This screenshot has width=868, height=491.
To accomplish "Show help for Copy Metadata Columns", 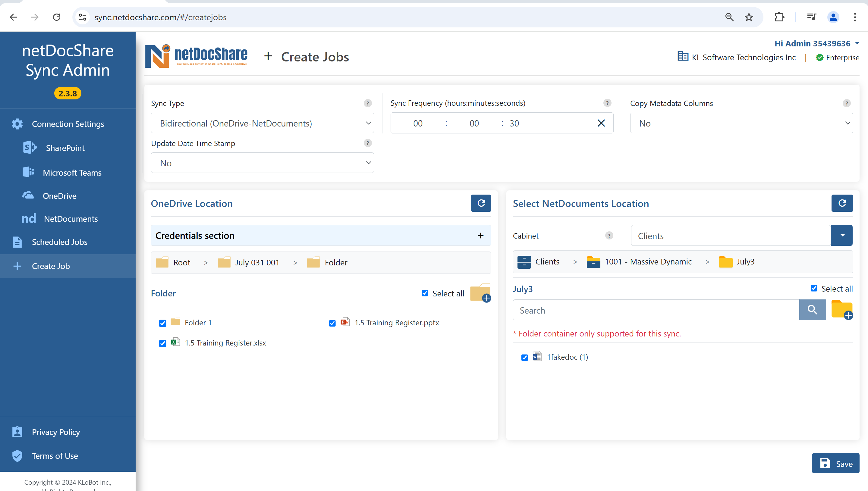I will (x=846, y=103).
